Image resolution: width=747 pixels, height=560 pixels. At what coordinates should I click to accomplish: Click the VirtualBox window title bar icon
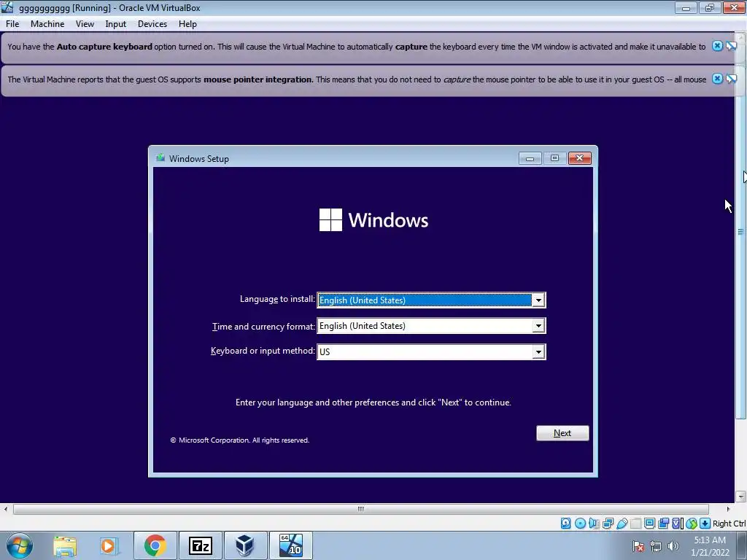point(7,7)
